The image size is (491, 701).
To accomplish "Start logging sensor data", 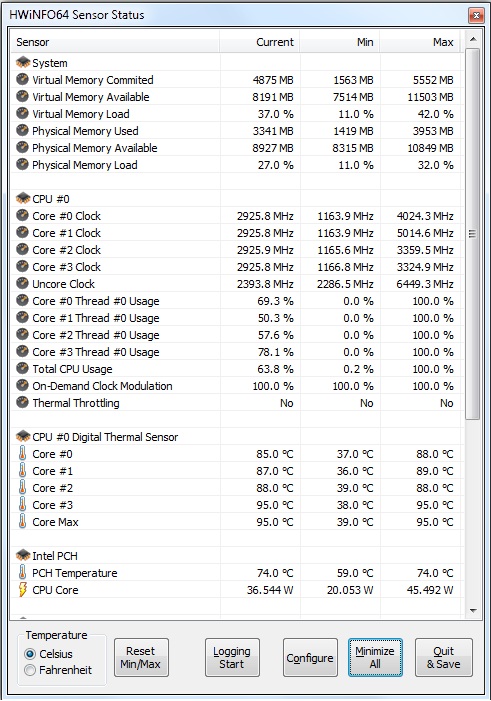I will [232, 657].
